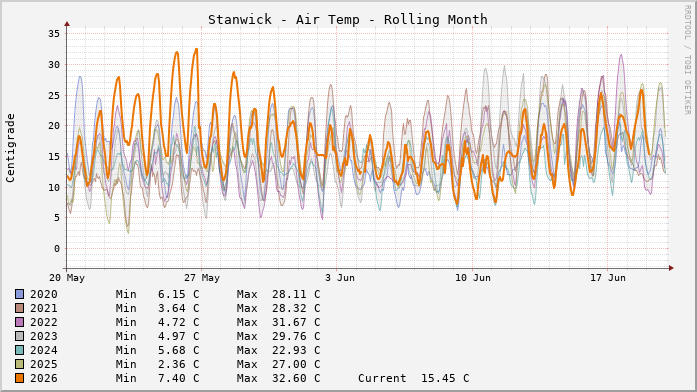The width and height of the screenshot is (697, 392).
Task: Click the y-axis value 20
Action: point(54,126)
